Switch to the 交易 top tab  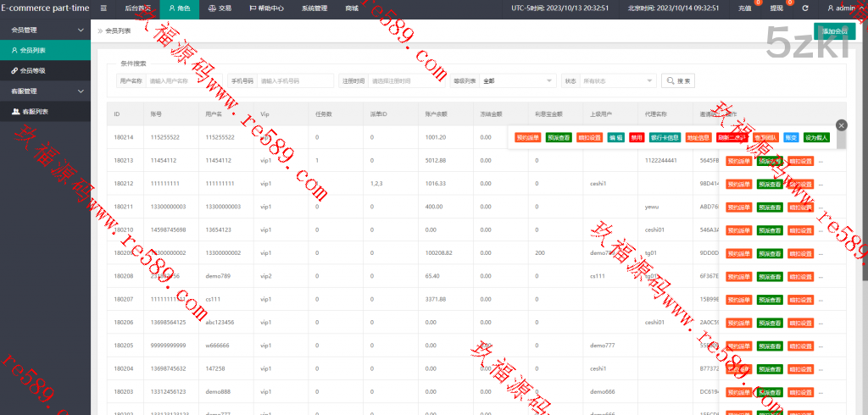[219, 8]
